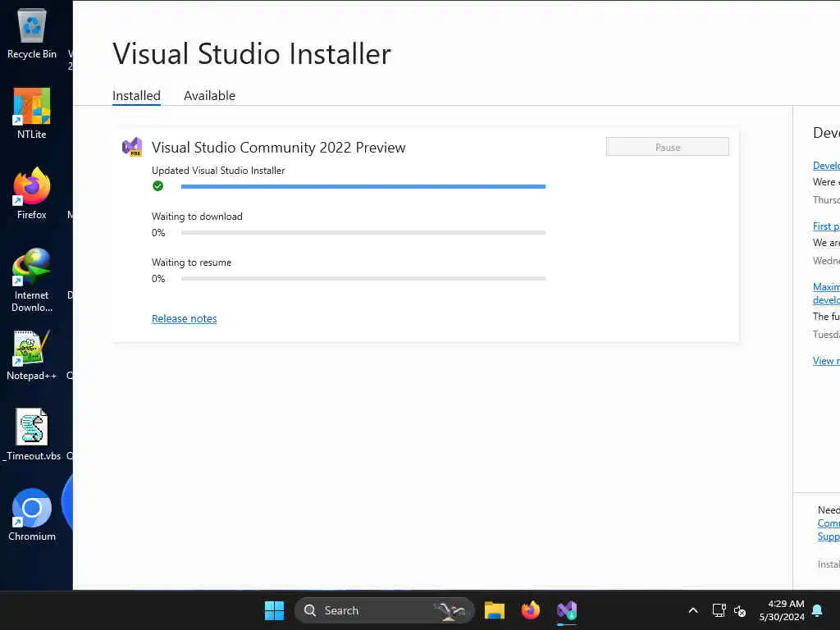This screenshot has width=840, height=630.
Task: Launch Notepad++ from the desktop
Action: [x=32, y=354]
